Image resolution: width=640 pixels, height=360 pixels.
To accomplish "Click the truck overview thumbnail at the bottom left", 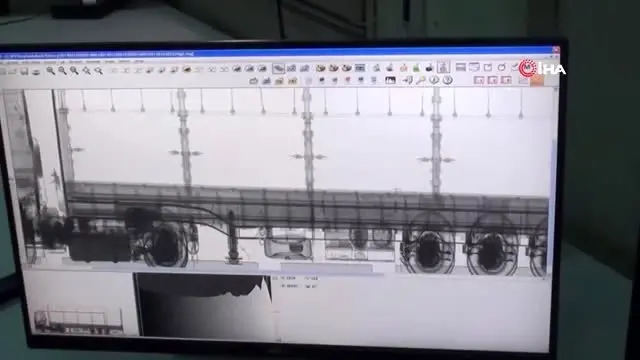I will [x=78, y=321].
